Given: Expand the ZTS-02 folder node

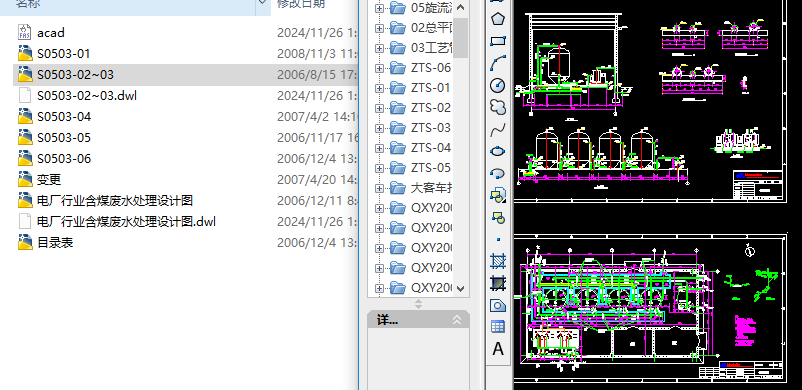Looking at the screenshot, I should pos(379,108).
